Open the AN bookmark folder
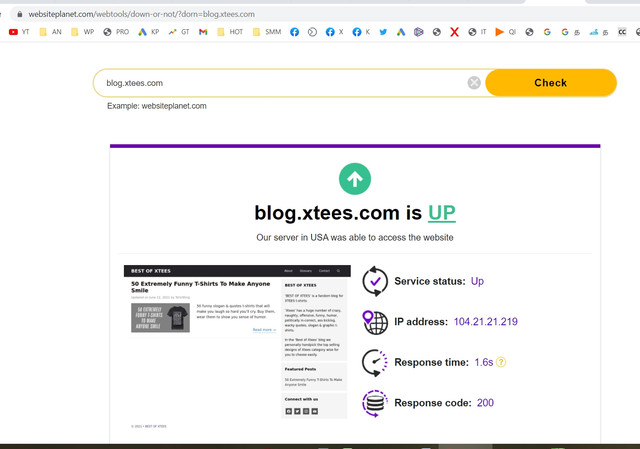640x449 pixels. pyautogui.click(x=50, y=32)
